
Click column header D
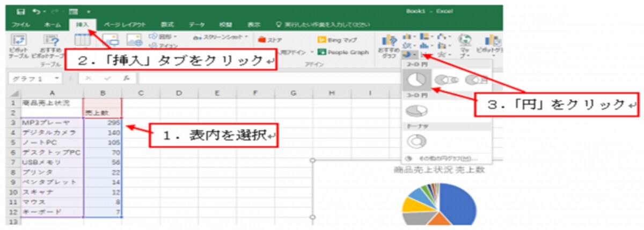click(x=179, y=93)
